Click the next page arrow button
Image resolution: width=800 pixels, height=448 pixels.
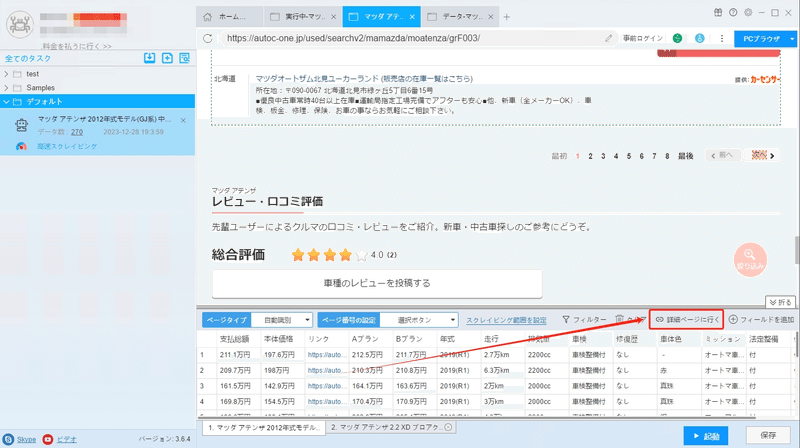[x=763, y=156]
